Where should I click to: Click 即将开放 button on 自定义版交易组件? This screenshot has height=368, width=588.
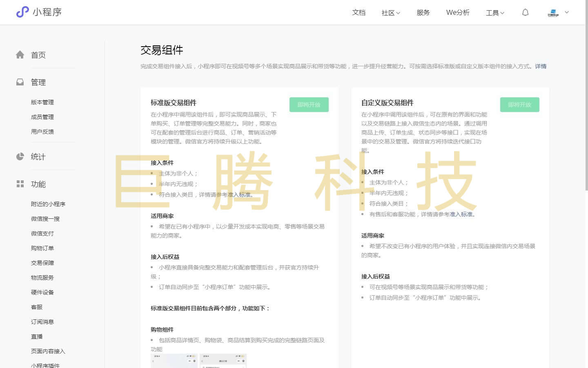tap(520, 105)
